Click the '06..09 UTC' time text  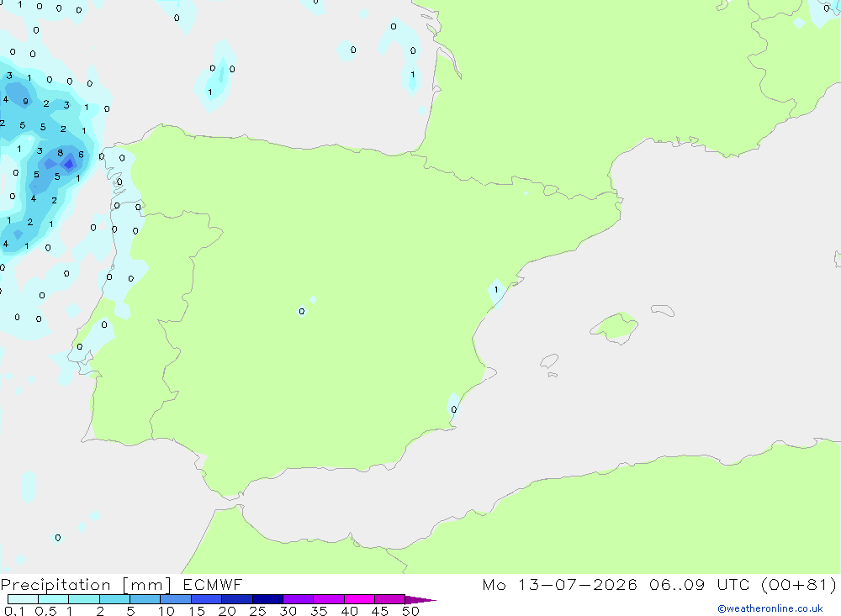699,585
